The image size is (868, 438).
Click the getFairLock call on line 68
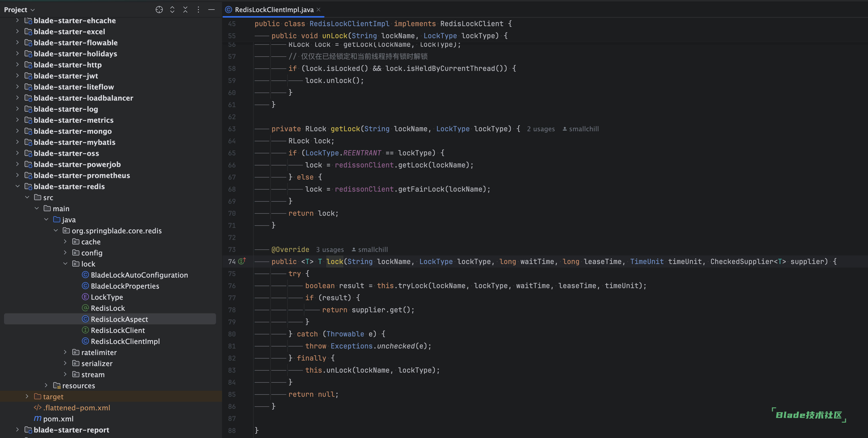pos(421,189)
